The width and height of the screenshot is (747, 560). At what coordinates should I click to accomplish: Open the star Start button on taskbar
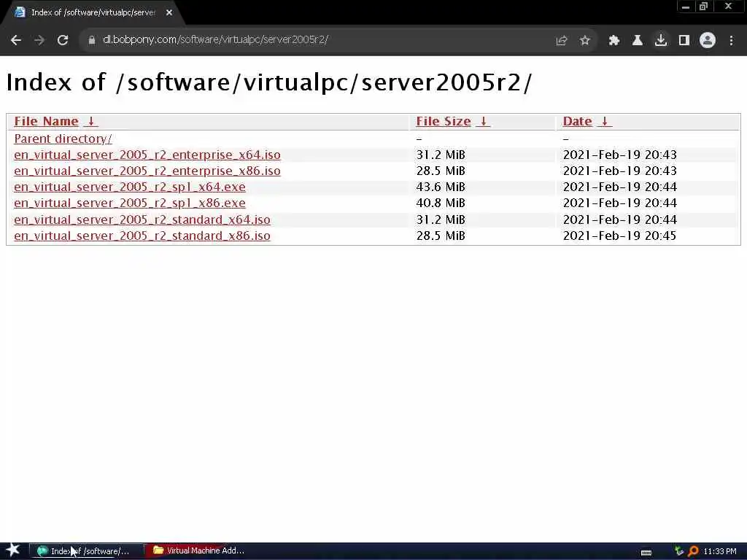(13, 551)
